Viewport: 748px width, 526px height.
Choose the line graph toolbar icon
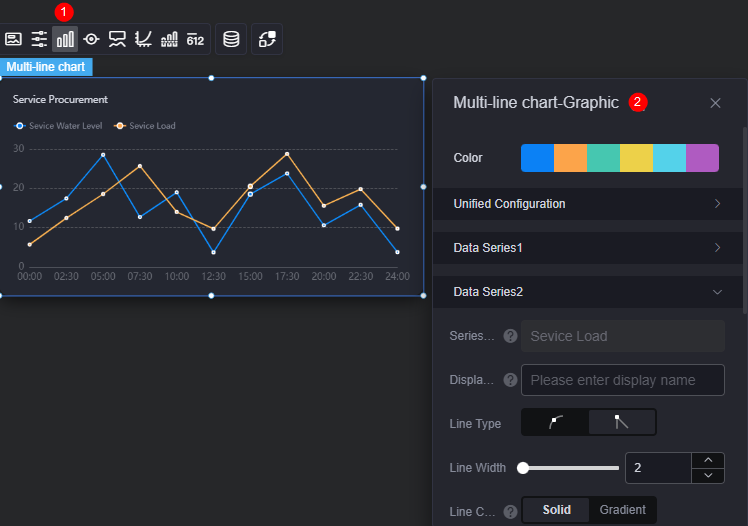pos(143,39)
